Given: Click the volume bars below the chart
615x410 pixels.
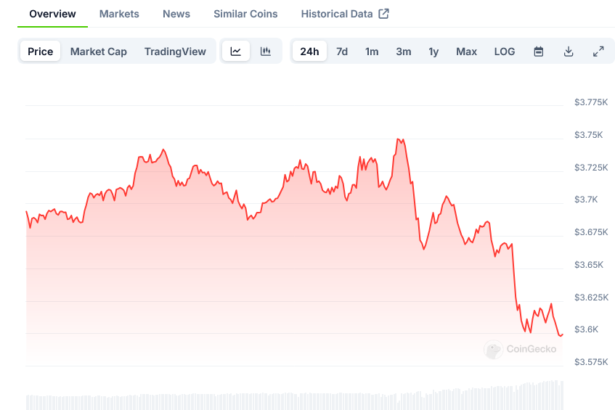Looking at the screenshot, I should click(300, 398).
